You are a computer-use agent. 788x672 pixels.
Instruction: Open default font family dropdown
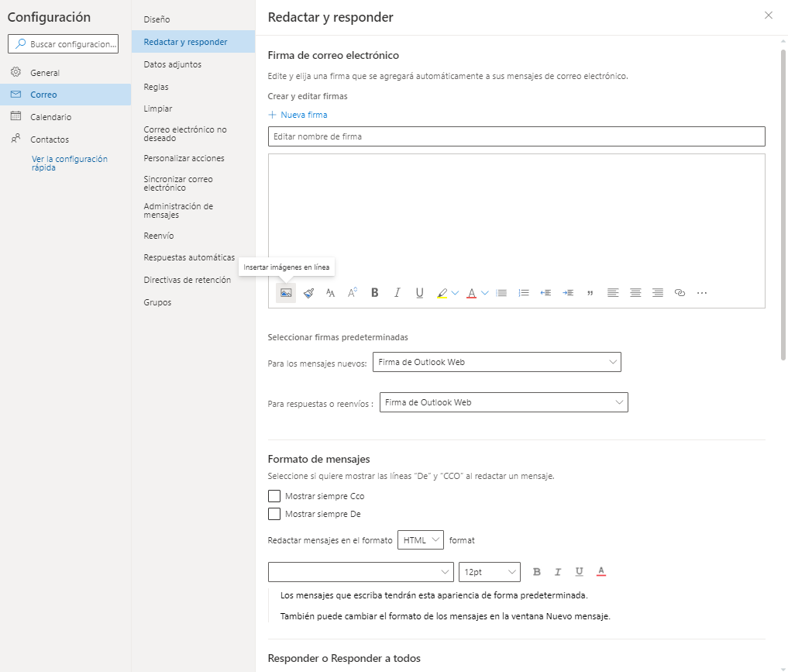[361, 572]
